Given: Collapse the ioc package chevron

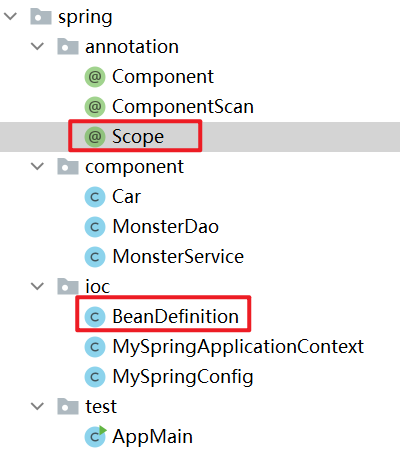Looking at the screenshot, I should tap(37, 286).
